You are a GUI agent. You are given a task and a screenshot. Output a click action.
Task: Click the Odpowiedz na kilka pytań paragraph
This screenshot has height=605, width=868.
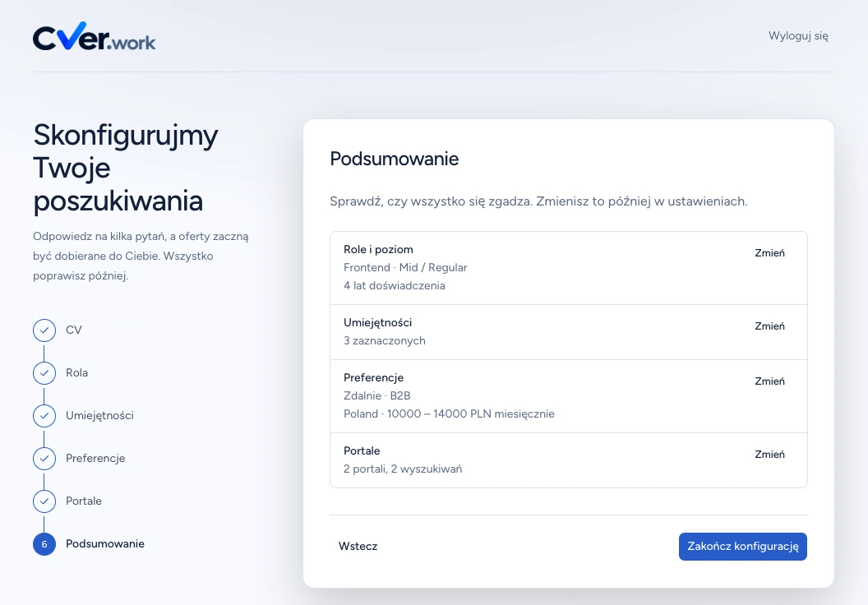click(141, 256)
